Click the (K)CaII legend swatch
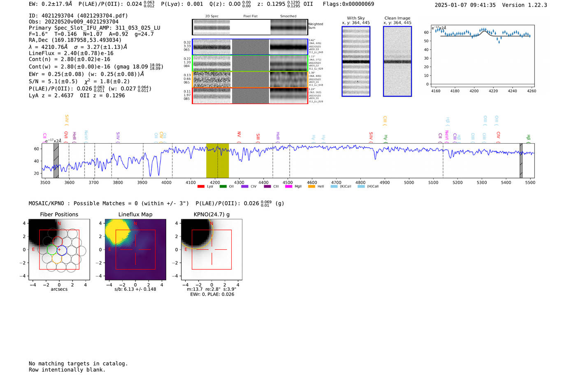Screen dimensions: 576x392 click(x=334, y=186)
